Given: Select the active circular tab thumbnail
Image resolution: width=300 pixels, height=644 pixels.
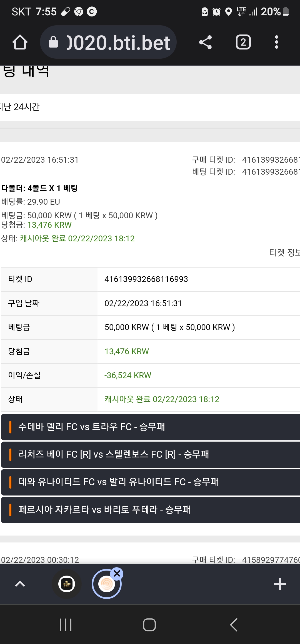Looking at the screenshot, I should 107,584.
